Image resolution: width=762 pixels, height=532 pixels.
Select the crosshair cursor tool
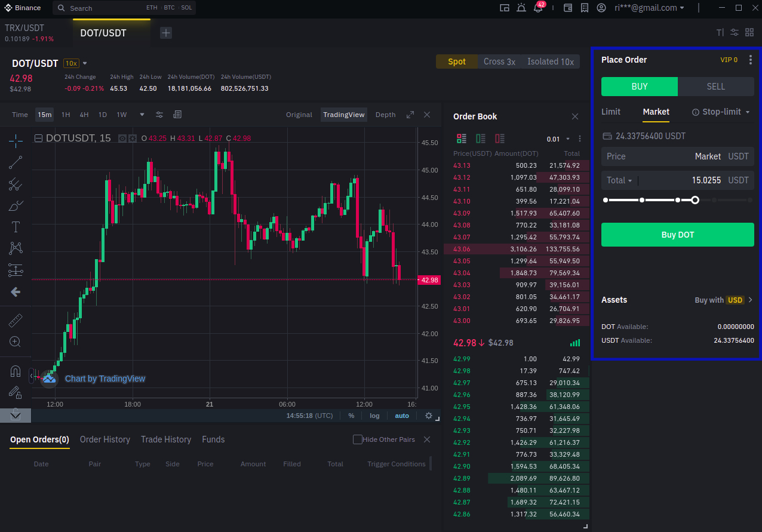coord(16,141)
